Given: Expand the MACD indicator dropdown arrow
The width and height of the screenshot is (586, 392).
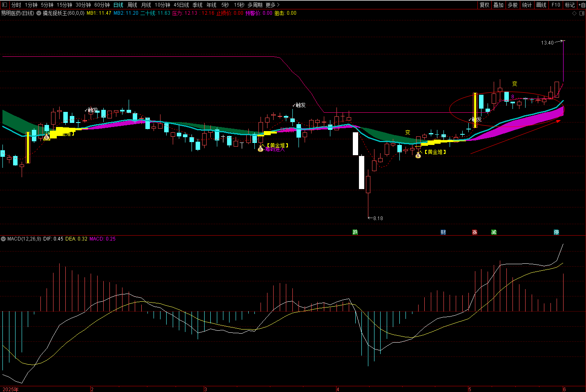Looking at the screenshot, I should (x=4, y=239).
